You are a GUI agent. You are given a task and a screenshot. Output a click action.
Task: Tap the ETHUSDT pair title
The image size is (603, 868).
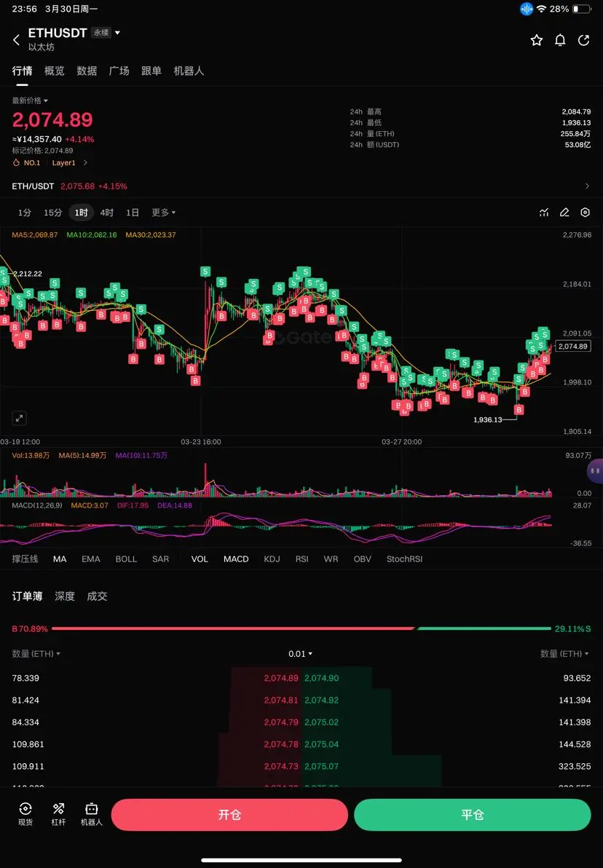coord(58,33)
